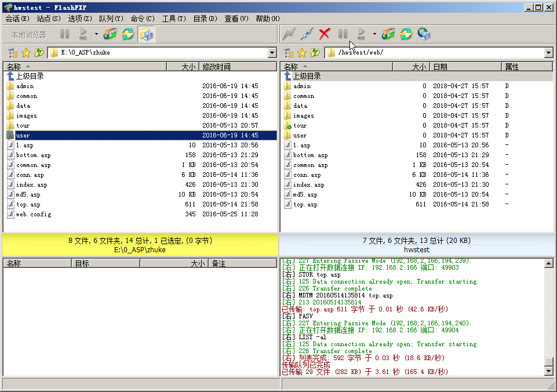Click the quick connect lightning icon
Screen dimensions: 557x392
[289, 34]
